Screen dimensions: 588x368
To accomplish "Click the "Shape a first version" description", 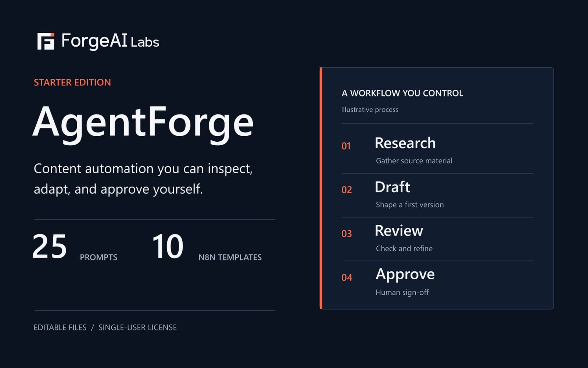I will 410,205.
